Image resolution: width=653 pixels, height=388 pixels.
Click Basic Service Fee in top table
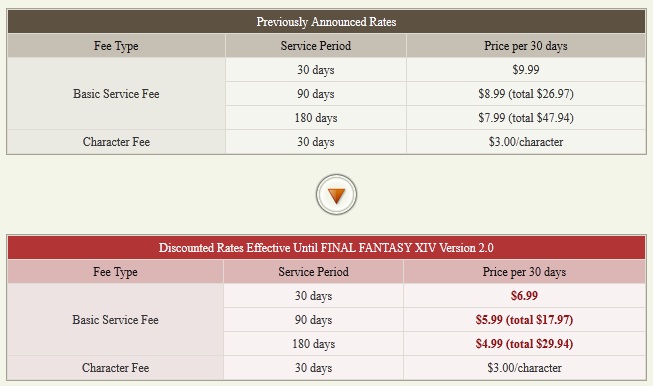coord(116,94)
